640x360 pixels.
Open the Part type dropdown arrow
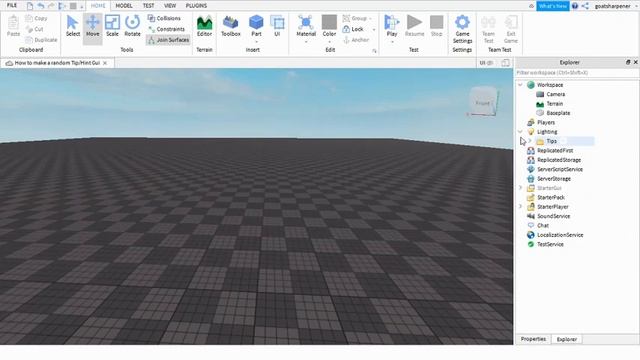pyautogui.click(x=256, y=41)
